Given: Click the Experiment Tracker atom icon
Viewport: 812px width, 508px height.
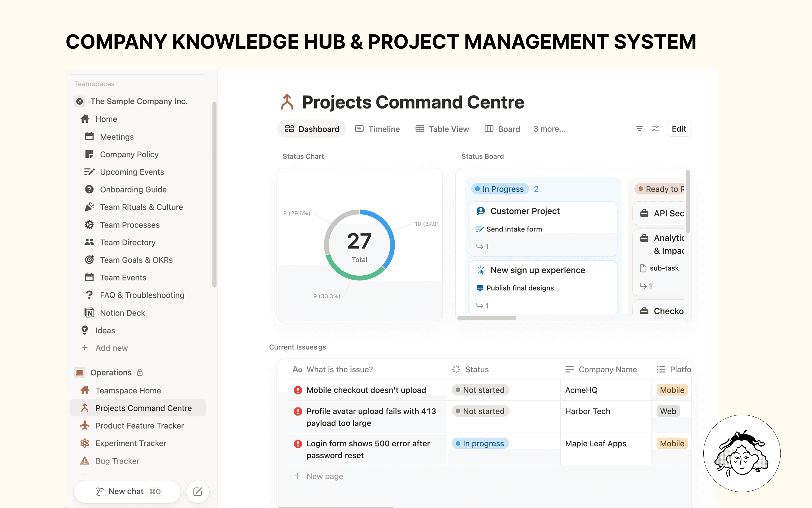Looking at the screenshot, I should [85, 443].
